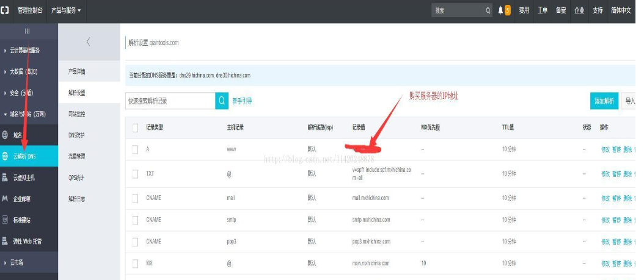Click the mxw.mxhichina.com record value

(371, 263)
